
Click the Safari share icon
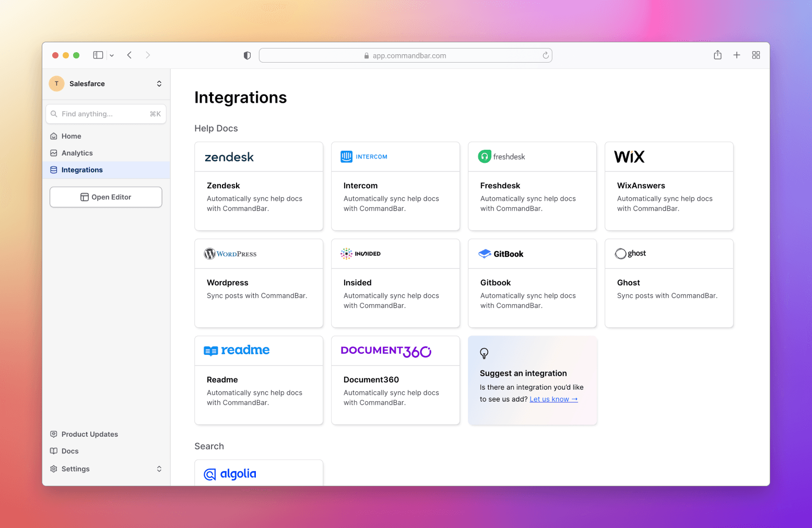(x=717, y=55)
